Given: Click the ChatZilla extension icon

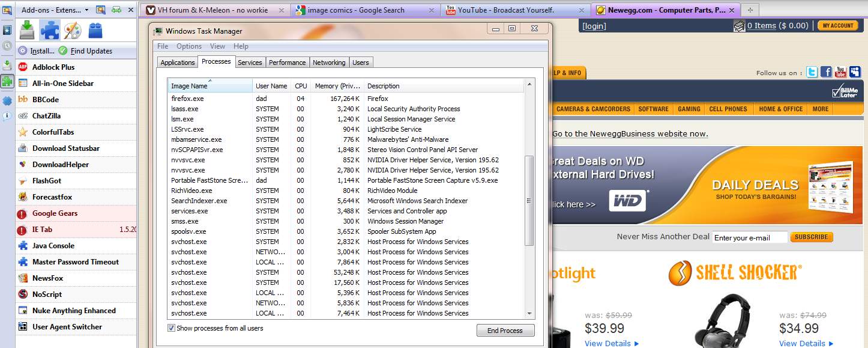Looking at the screenshot, I should 23,115.
